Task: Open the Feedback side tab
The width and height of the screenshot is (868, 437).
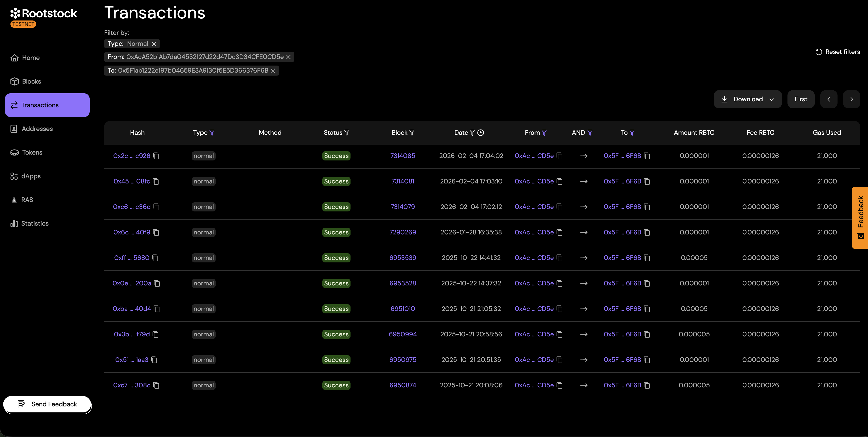Action: 860,218
